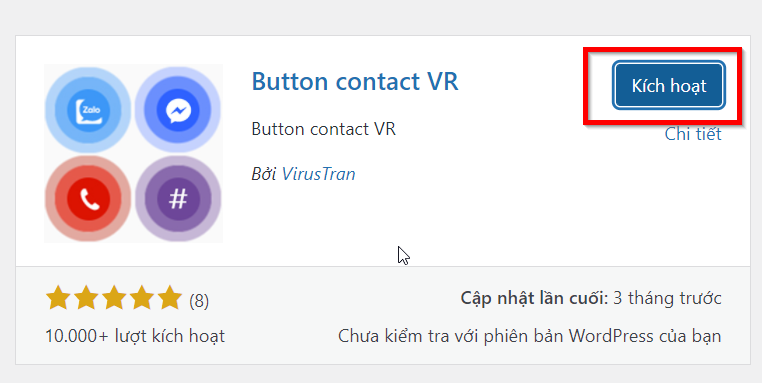Click the Cập nhật lần cuối label
Image resolution: width=762 pixels, height=383 pixels.
click(534, 298)
